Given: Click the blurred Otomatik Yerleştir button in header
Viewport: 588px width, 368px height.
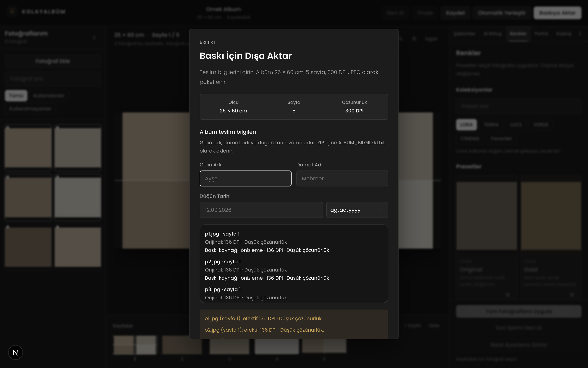Looking at the screenshot, I should click(501, 13).
